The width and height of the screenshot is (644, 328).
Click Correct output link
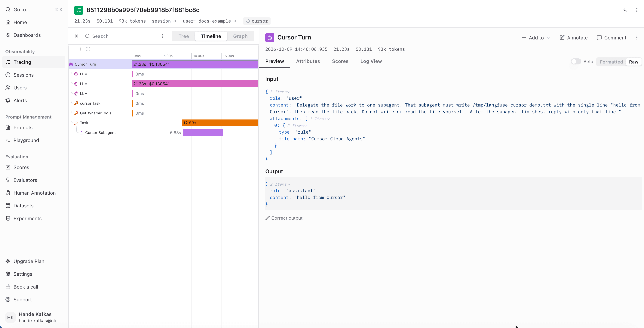(284, 218)
